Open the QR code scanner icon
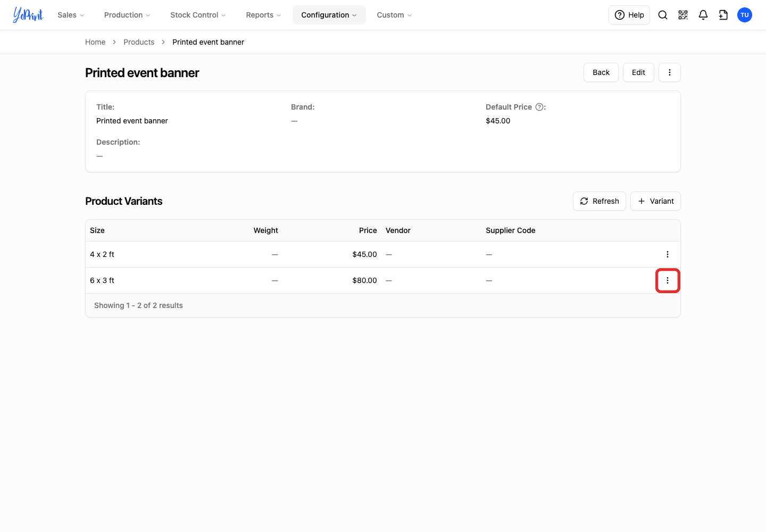 point(683,15)
